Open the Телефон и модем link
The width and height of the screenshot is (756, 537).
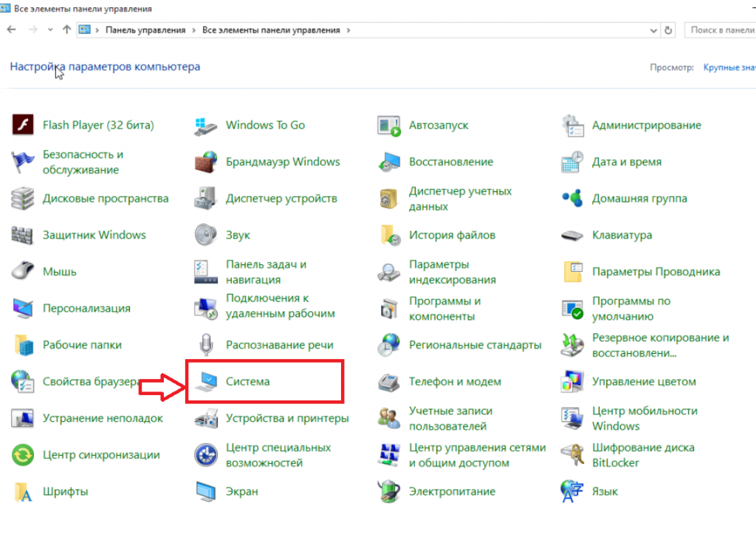pos(455,382)
